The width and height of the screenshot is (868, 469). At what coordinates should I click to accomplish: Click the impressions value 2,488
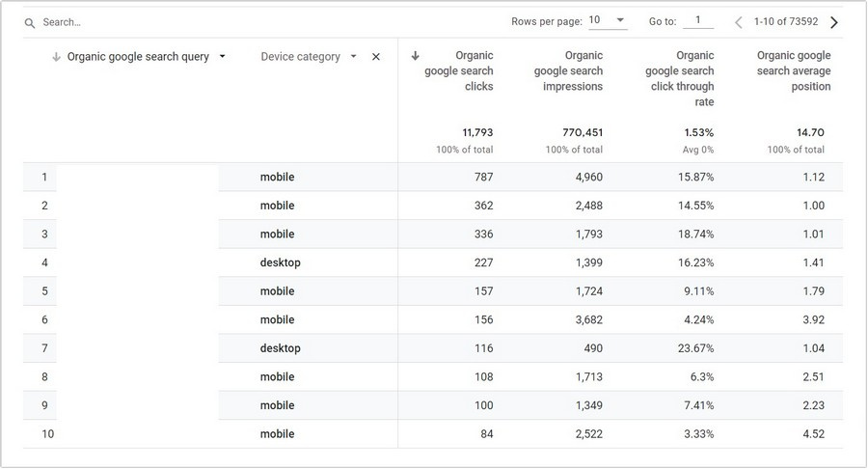[589, 206]
